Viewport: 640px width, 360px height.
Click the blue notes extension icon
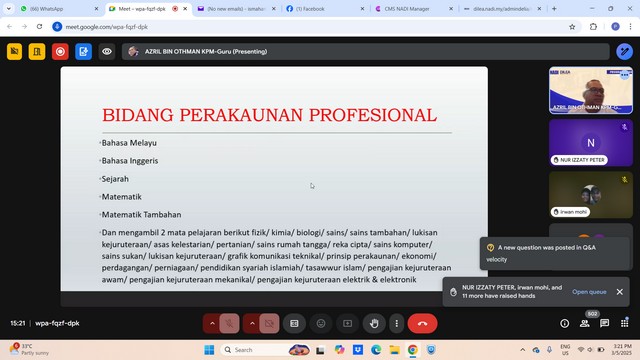point(83,52)
